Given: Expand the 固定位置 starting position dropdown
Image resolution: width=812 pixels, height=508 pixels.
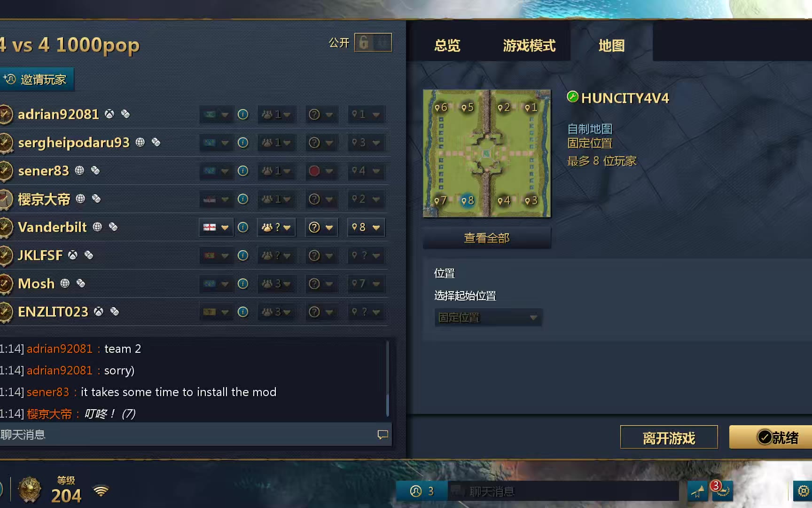Looking at the screenshot, I should click(x=488, y=317).
